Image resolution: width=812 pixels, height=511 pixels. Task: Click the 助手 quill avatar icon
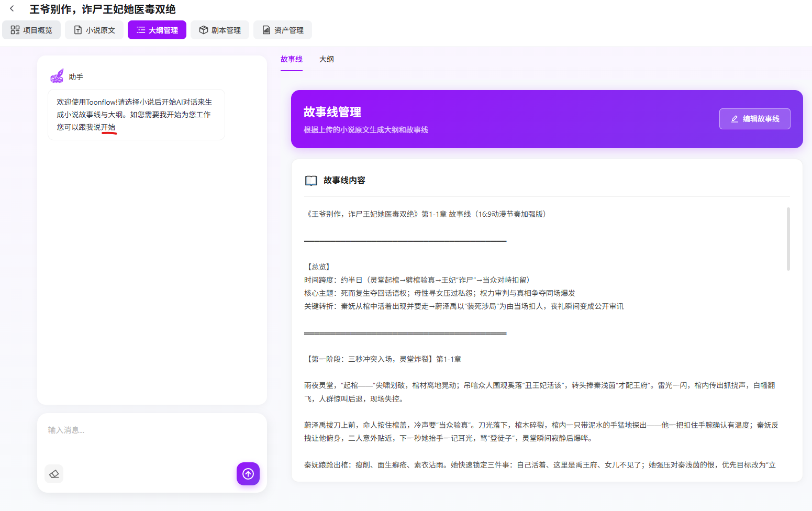pos(57,75)
